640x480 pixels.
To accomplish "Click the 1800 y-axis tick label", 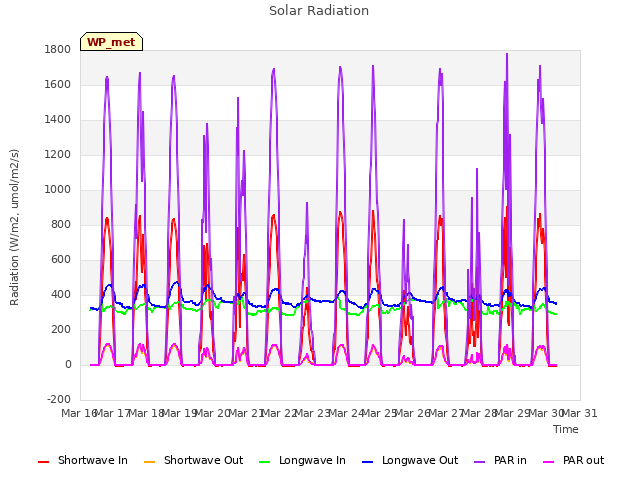I will pyautogui.click(x=58, y=49).
